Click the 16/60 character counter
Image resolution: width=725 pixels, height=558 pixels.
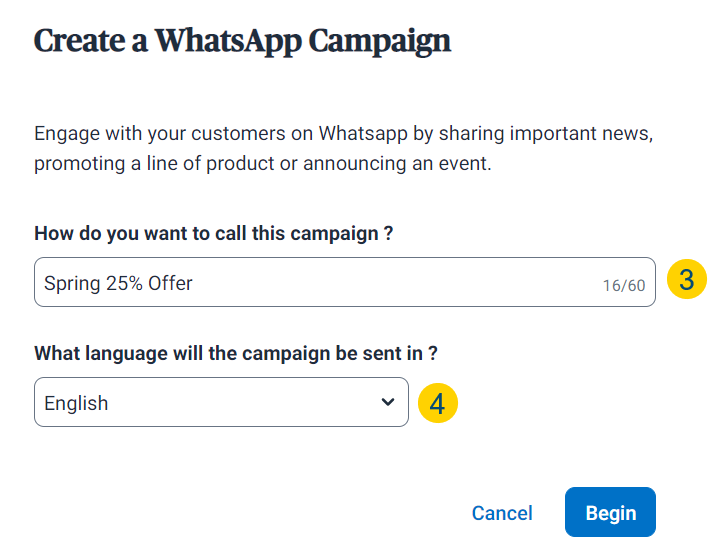624,286
